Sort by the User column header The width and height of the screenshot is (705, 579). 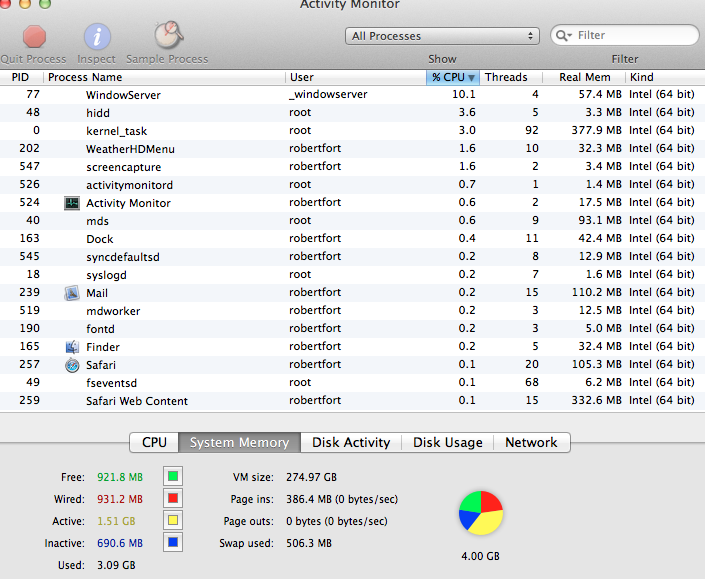pos(356,77)
